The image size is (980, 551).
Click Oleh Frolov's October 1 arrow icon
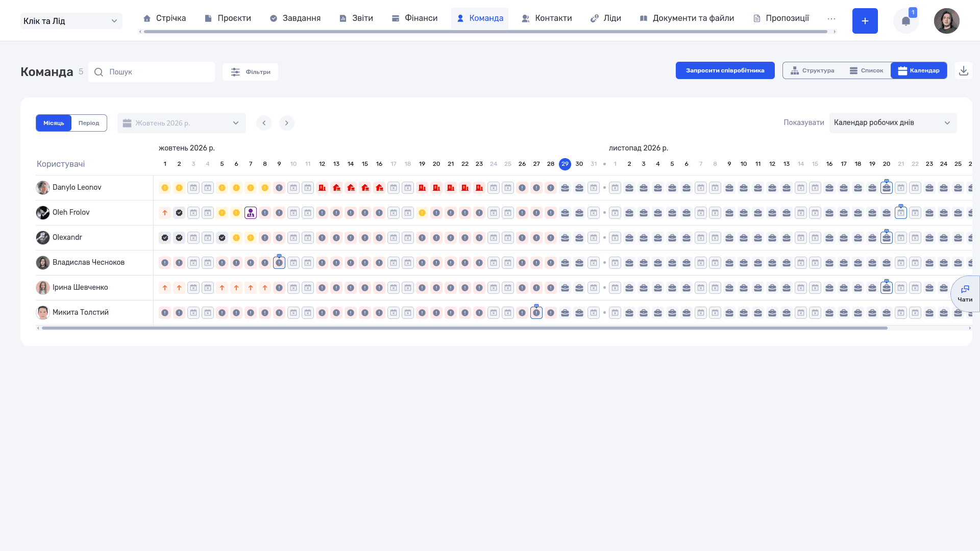(165, 213)
